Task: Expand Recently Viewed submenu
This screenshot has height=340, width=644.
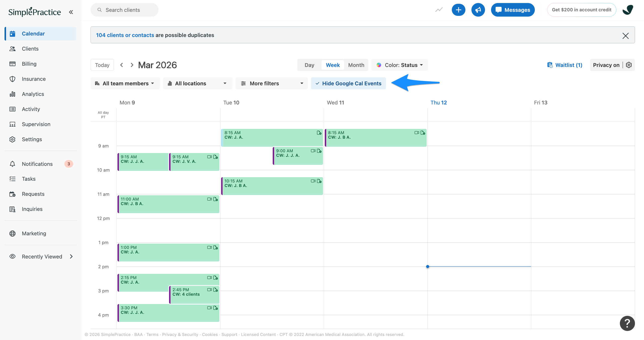Action: [71, 256]
